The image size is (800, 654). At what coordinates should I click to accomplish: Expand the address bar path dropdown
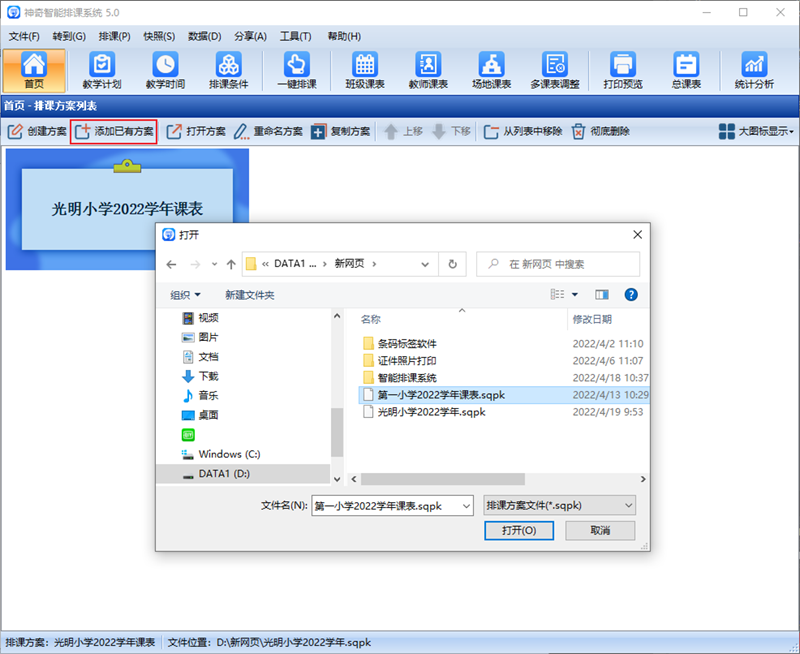[425, 264]
